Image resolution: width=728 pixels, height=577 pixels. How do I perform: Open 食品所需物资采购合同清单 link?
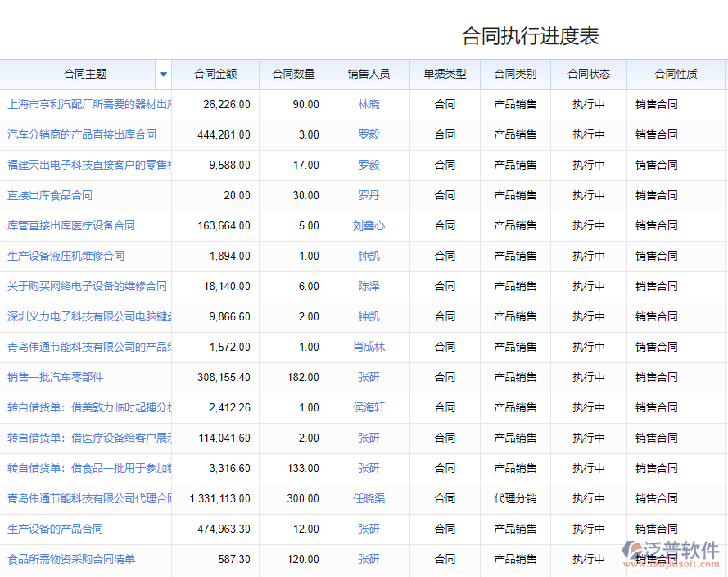tap(71, 559)
